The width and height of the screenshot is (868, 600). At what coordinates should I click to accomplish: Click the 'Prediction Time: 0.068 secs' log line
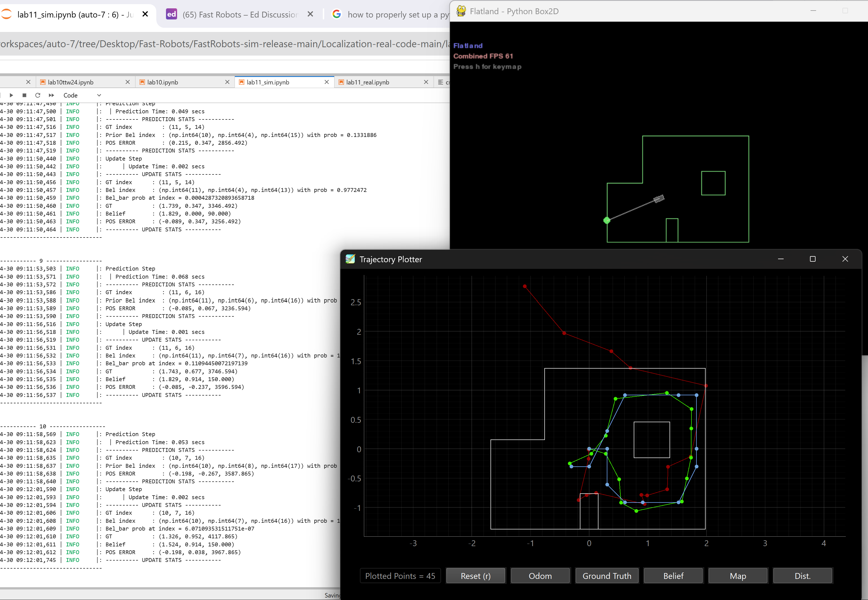coord(160,276)
